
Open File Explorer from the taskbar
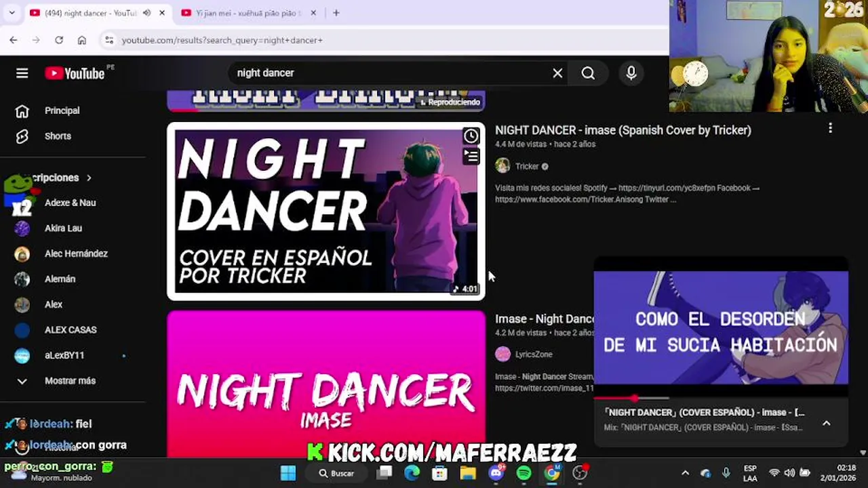(468, 473)
